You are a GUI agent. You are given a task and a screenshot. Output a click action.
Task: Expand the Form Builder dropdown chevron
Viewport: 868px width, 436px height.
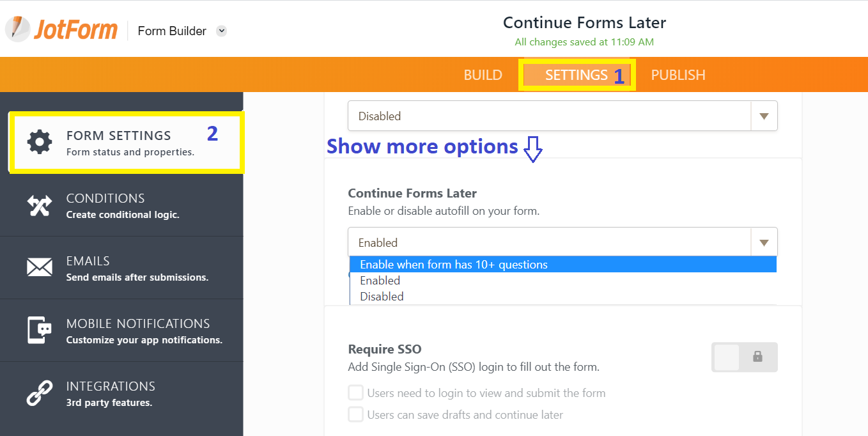(x=221, y=31)
